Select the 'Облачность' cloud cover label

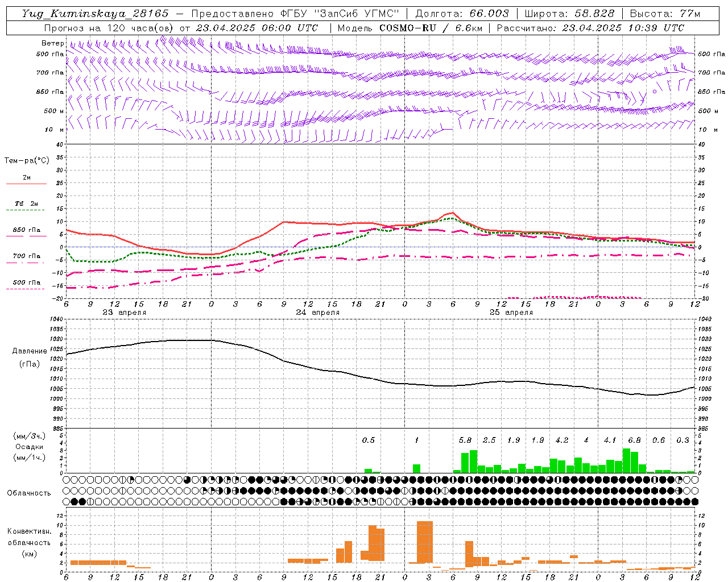(29, 493)
